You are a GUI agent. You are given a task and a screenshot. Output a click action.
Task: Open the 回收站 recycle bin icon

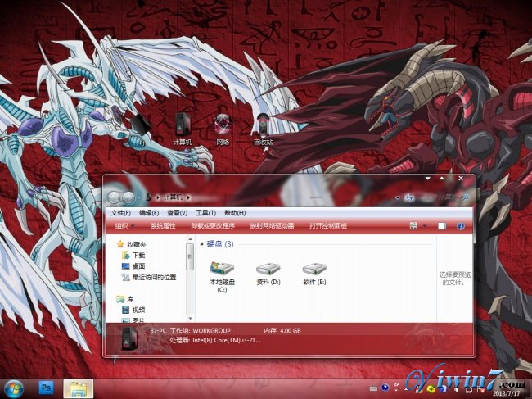(x=264, y=130)
